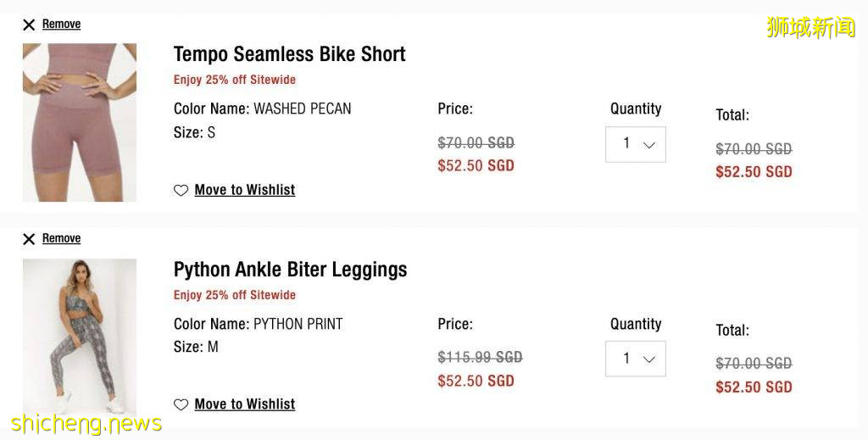
Task: Click the Remove link above Tempo Bike Short
Action: click(61, 24)
